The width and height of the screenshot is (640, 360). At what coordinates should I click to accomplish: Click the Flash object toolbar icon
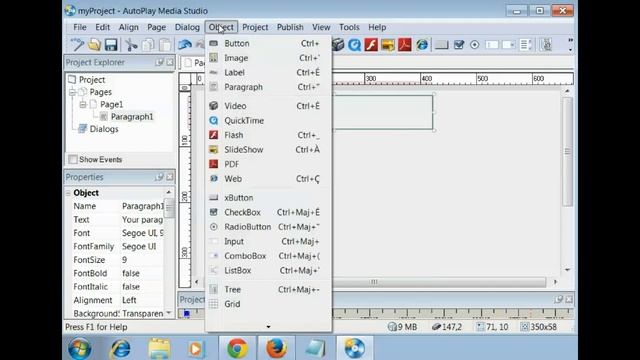click(x=371, y=44)
